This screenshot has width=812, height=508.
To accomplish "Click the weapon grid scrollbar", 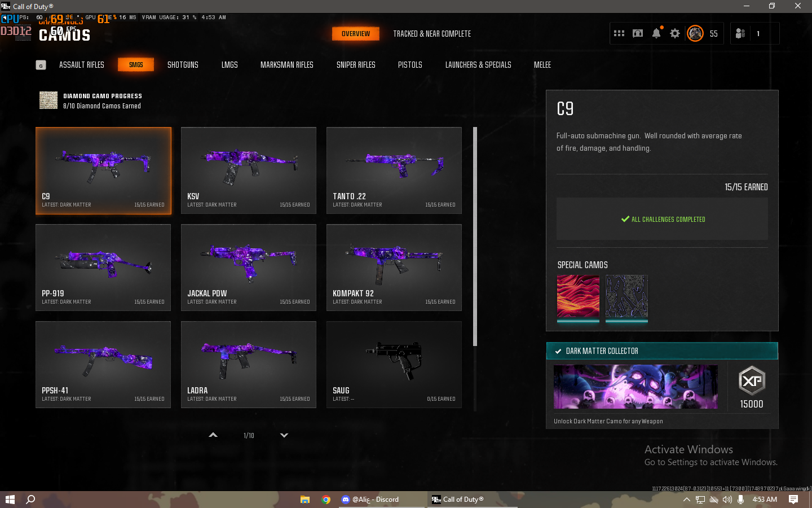I will point(475,237).
